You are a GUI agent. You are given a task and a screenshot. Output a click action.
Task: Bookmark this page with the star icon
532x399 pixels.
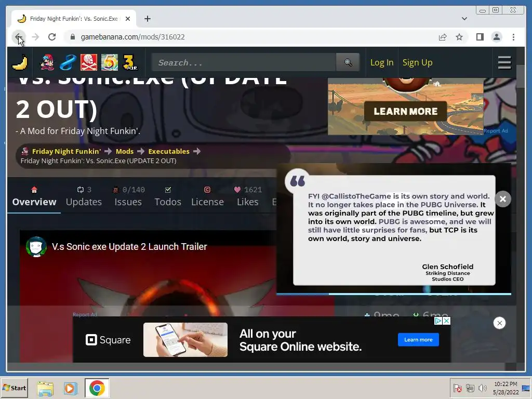click(x=459, y=37)
